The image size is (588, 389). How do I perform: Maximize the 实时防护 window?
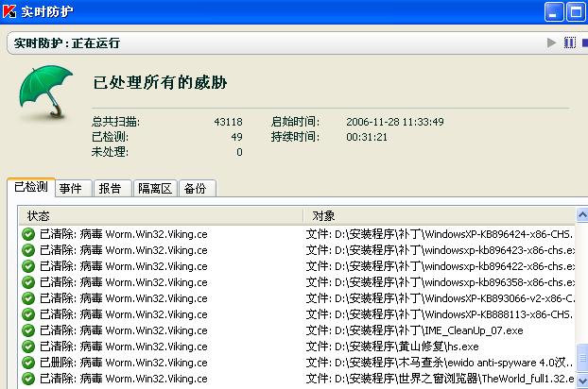click(x=577, y=12)
